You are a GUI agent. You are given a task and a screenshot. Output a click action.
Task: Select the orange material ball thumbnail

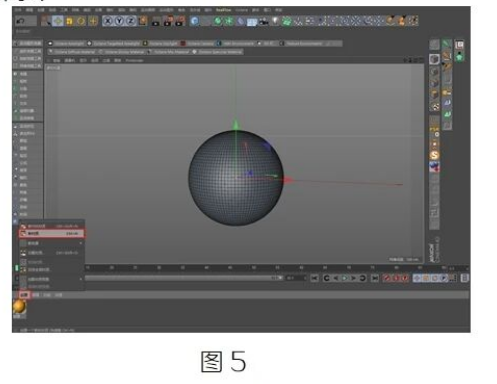point(19,307)
